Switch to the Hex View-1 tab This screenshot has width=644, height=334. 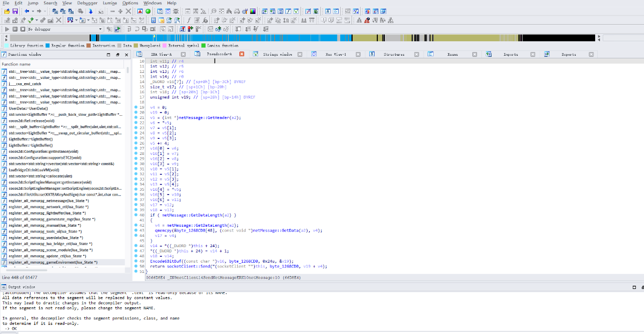click(336, 54)
